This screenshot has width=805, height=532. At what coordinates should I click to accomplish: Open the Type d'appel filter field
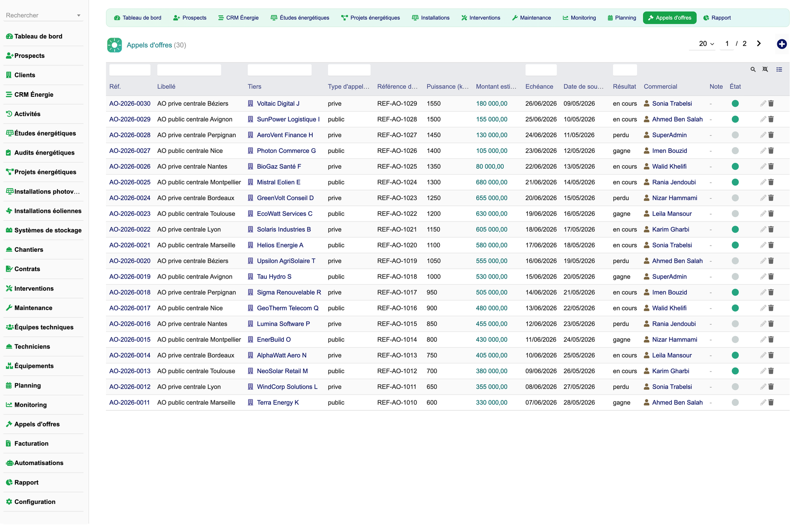349,70
